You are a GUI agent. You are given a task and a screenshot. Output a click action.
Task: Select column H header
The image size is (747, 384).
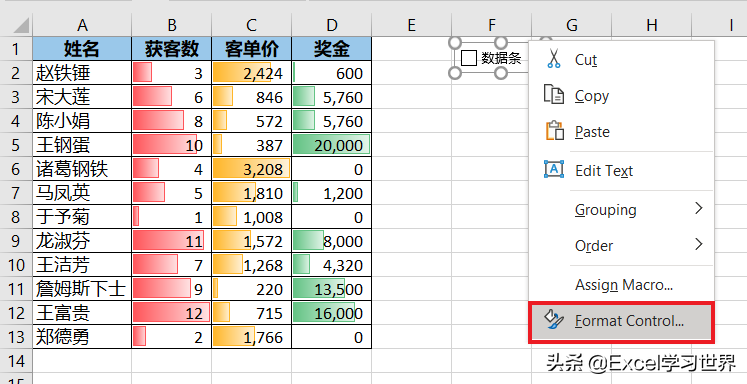click(652, 25)
